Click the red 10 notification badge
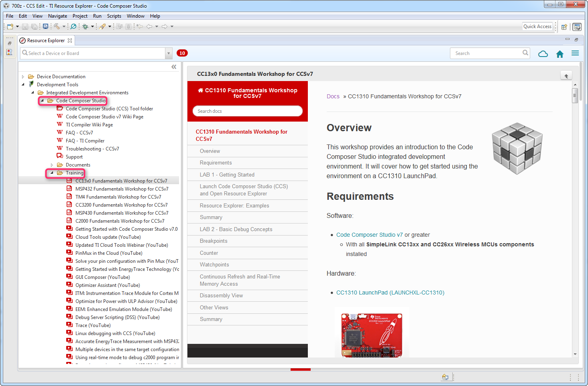The height and width of the screenshot is (386, 588). click(182, 53)
